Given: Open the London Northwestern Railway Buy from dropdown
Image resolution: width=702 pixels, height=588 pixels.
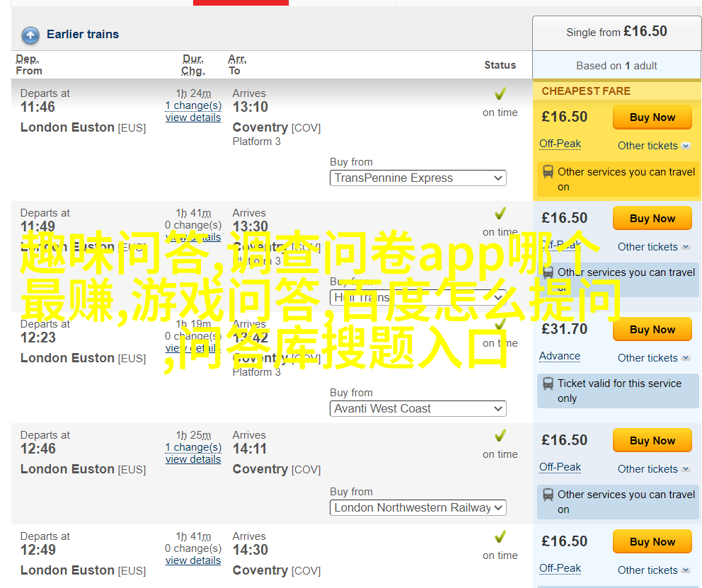Looking at the screenshot, I should tap(418, 508).
